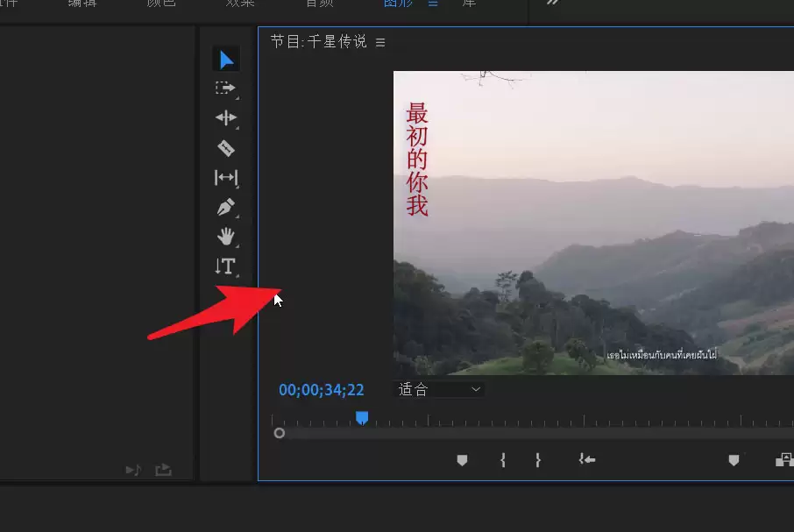Screen dimensions: 794x532
Task: Switch to the 图形 workspace tab
Action: (398, 4)
